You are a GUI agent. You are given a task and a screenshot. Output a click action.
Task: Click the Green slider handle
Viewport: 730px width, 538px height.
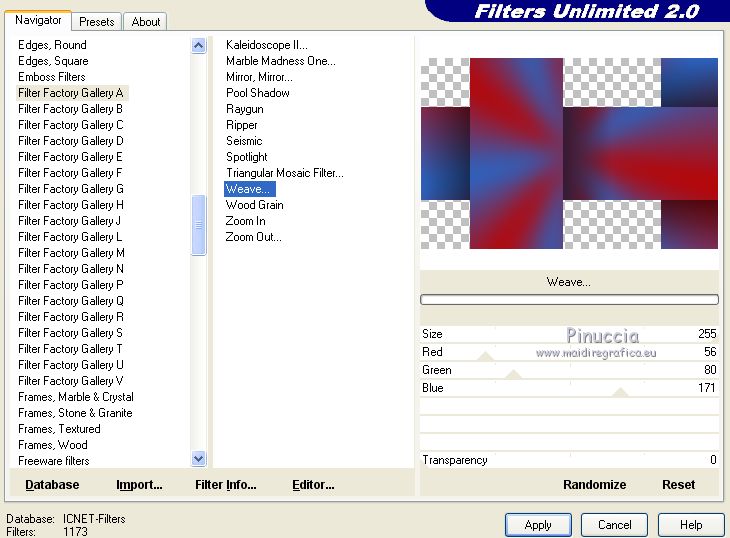click(x=513, y=374)
